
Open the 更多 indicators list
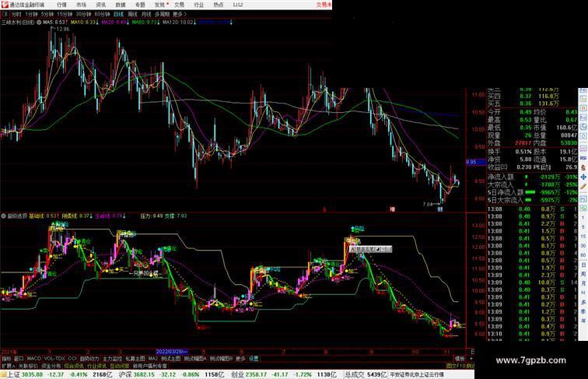240,359
